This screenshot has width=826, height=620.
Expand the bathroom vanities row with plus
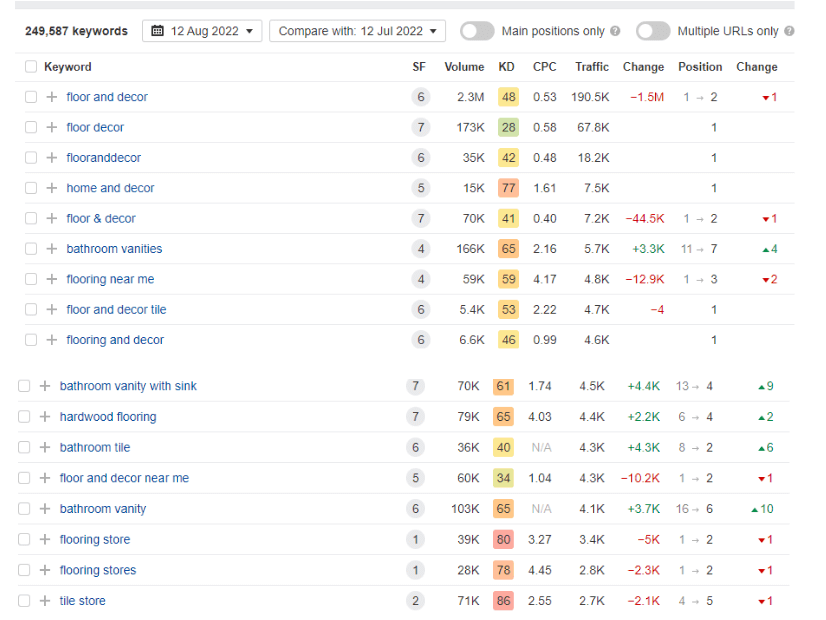(x=52, y=249)
